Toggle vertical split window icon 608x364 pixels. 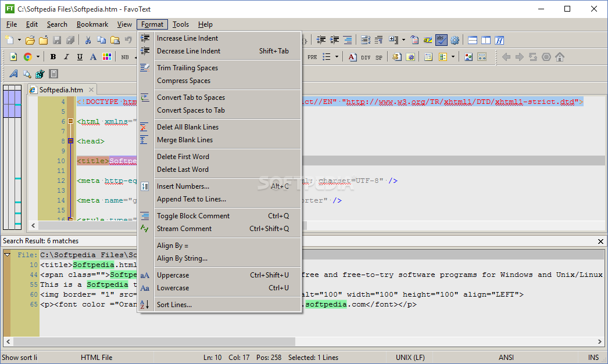[486, 40]
